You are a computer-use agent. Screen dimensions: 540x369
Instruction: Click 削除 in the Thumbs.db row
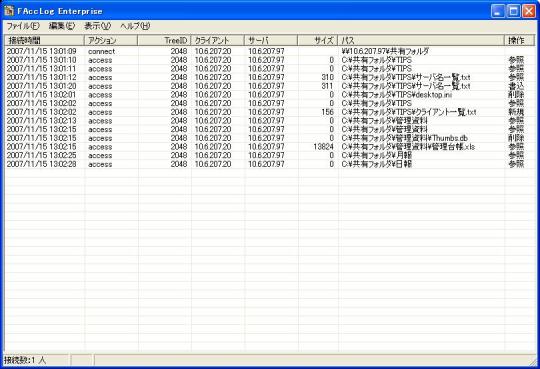coord(516,138)
